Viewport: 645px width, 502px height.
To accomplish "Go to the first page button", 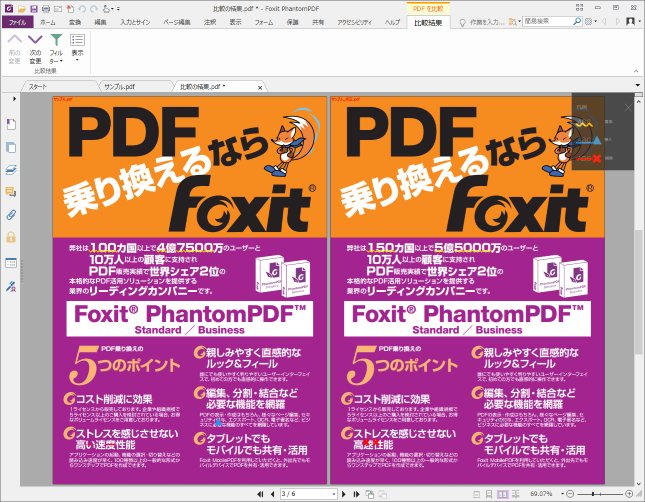I will (x=260, y=494).
